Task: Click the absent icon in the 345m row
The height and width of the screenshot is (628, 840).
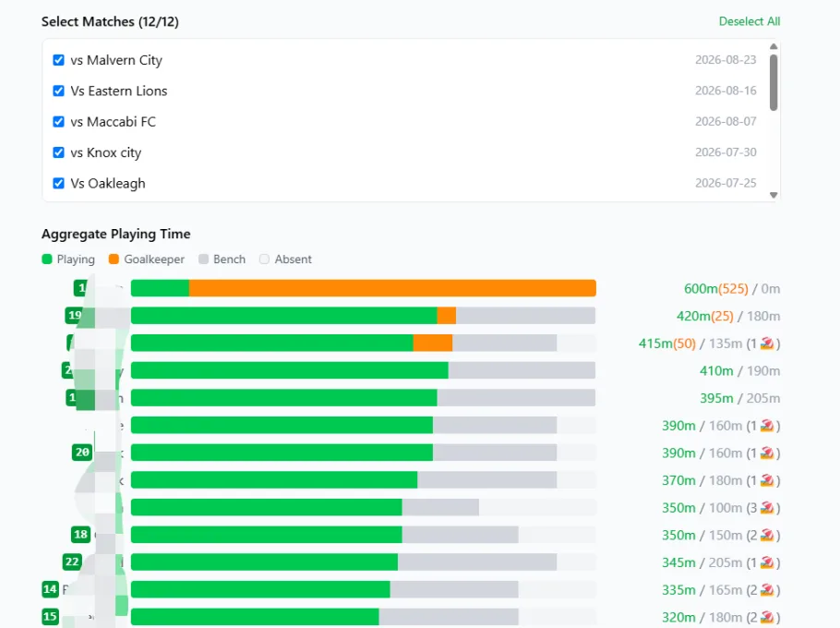Action: point(766,562)
